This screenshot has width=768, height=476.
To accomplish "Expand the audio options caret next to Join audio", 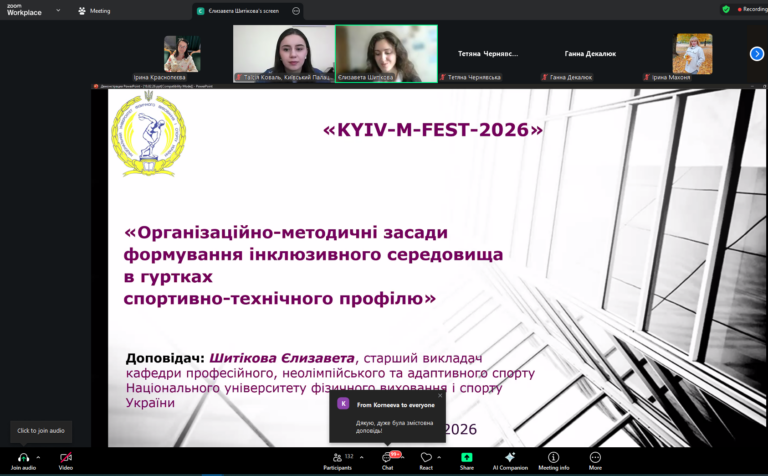I will coord(38,457).
